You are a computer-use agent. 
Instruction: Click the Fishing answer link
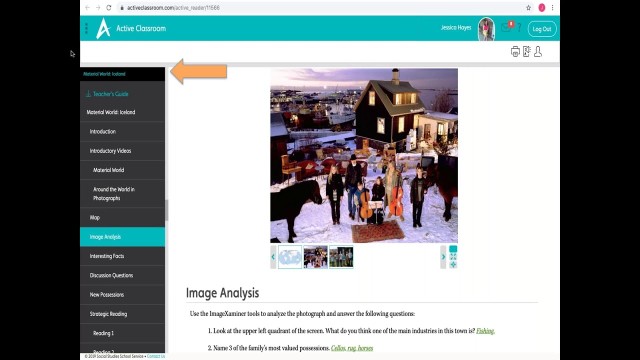(485, 331)
